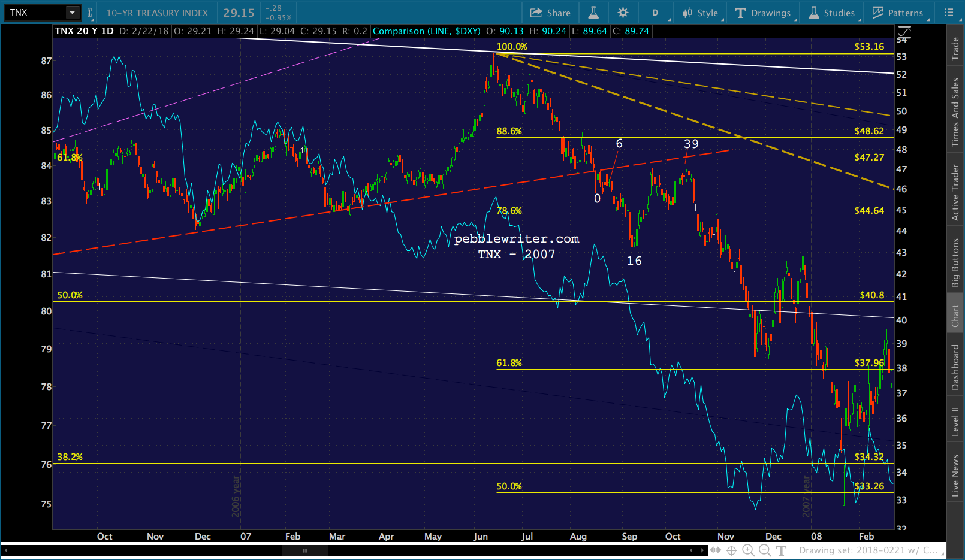
Task: Click the expand time axis icon
Action: (716, 550)
